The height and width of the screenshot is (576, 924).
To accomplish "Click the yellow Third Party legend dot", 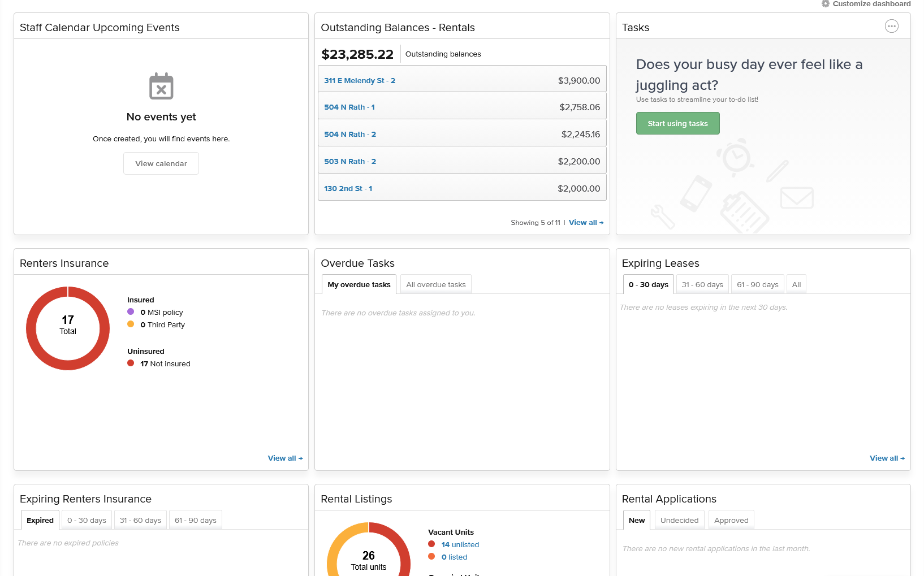I will pyautogui.click(x=131, y=324).
